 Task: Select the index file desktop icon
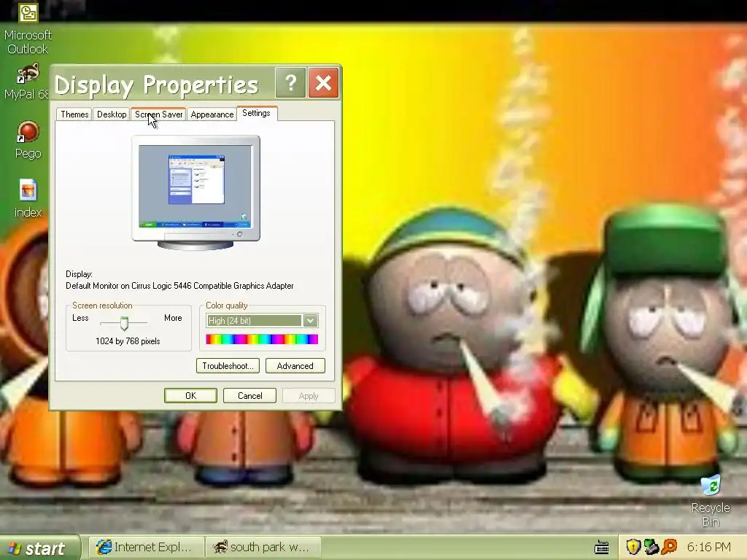click(28, 198)
